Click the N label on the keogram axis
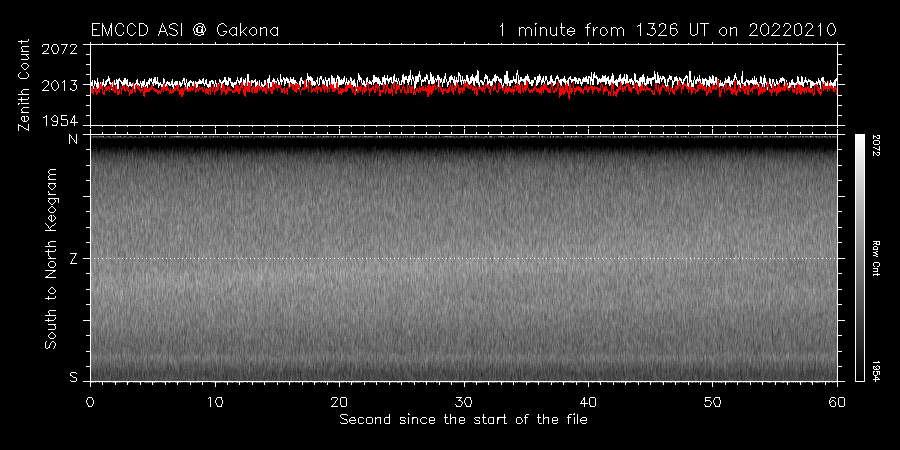 tap(73, 139)
